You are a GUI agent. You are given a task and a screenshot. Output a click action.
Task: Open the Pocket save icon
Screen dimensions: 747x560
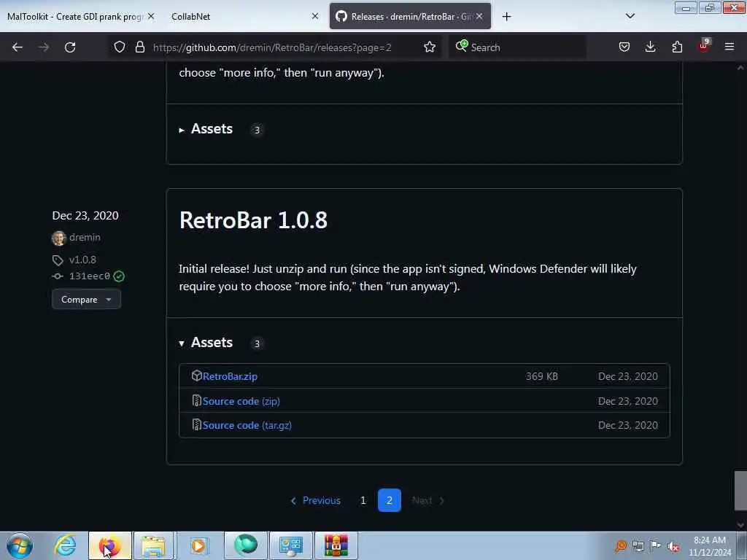(x=624, y=47)
